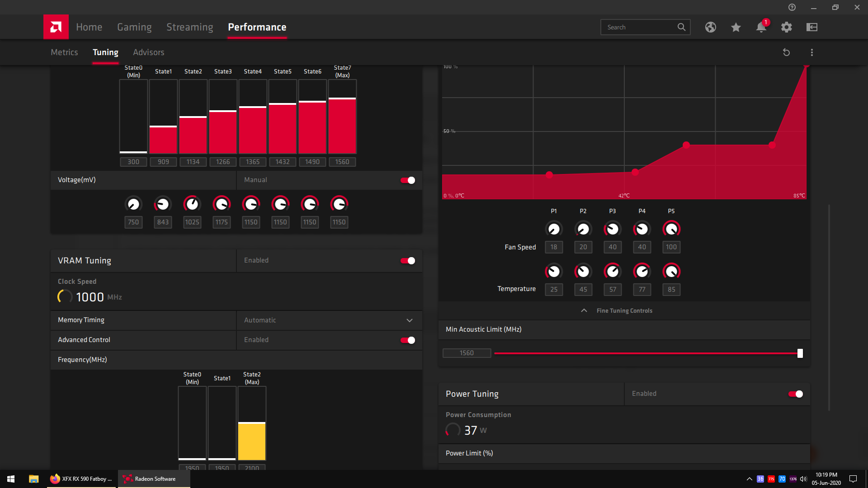This screenshot has width=868, height=488.
Task: Select the Metrics tab
Action: pos(64,52)
